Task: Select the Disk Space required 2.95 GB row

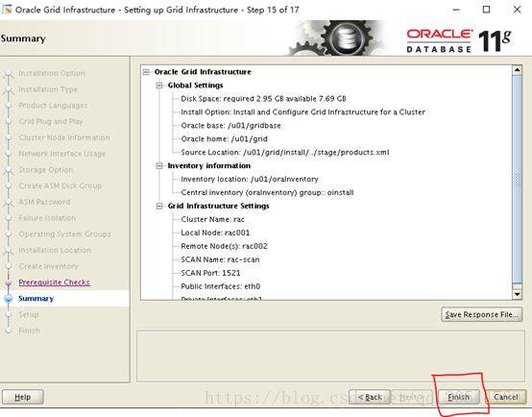Action: [263, 99]
